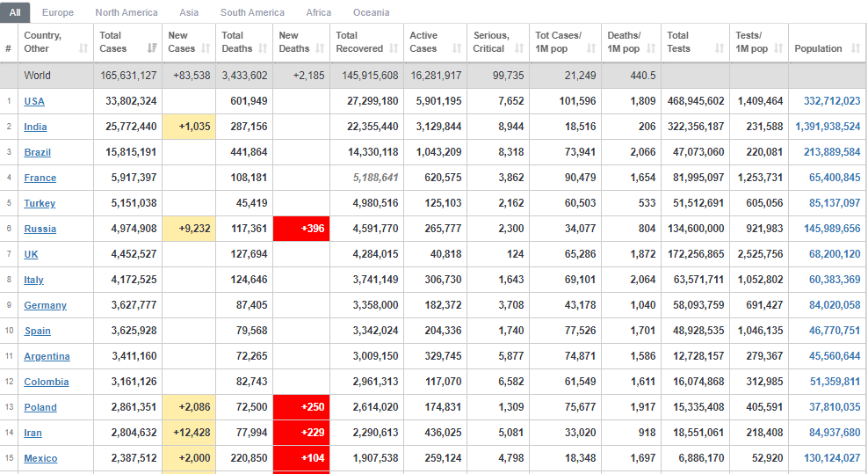
Task: Open the Turkey country link
Action: [40, 203]
